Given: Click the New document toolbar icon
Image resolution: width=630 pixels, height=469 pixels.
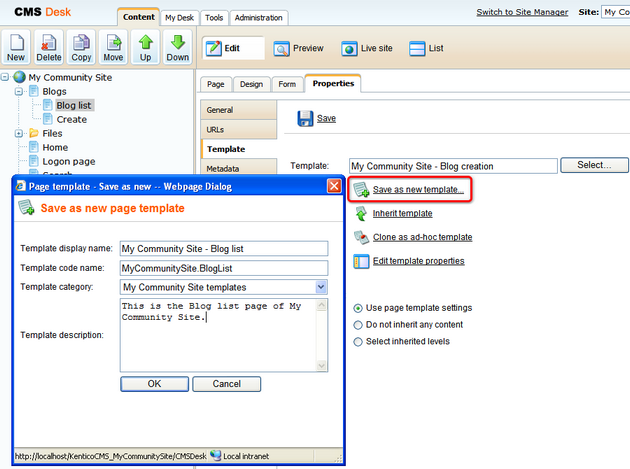Looking at the screenshot, I should click(x=16, y=47).
